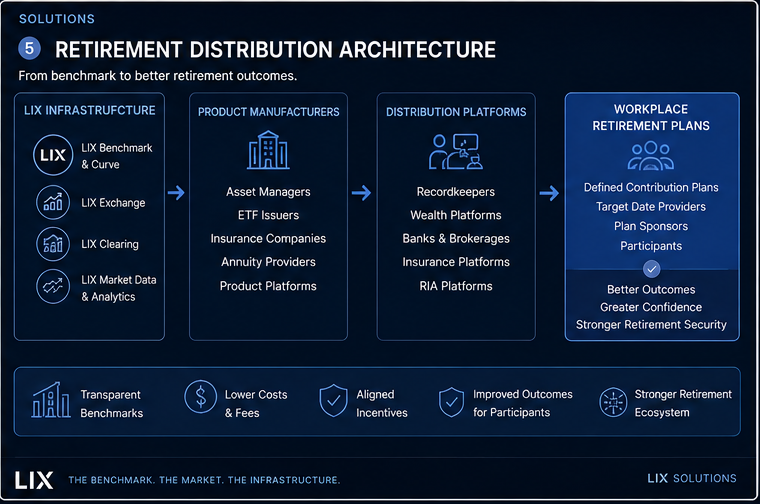Image resolution: width=760 pixels, height=504 pixels.
Task: Click the Workplace Retirement Plans group icon
Action: (651, 156)
